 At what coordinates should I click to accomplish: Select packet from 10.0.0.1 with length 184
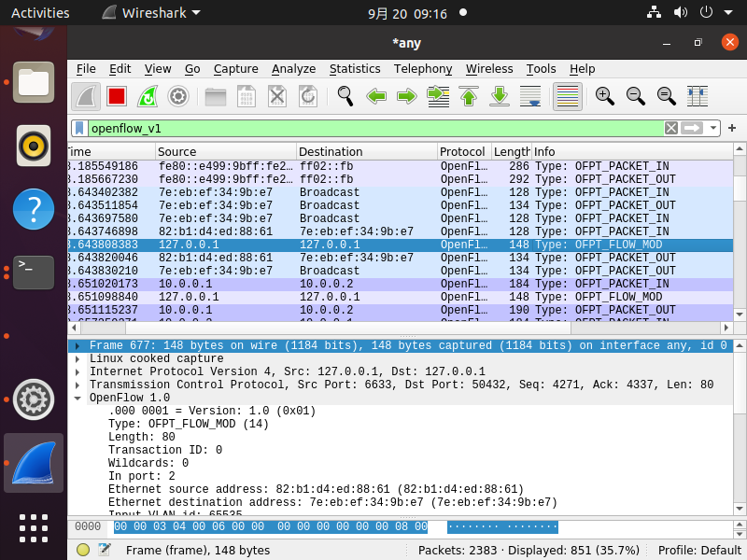click(401, 284)
